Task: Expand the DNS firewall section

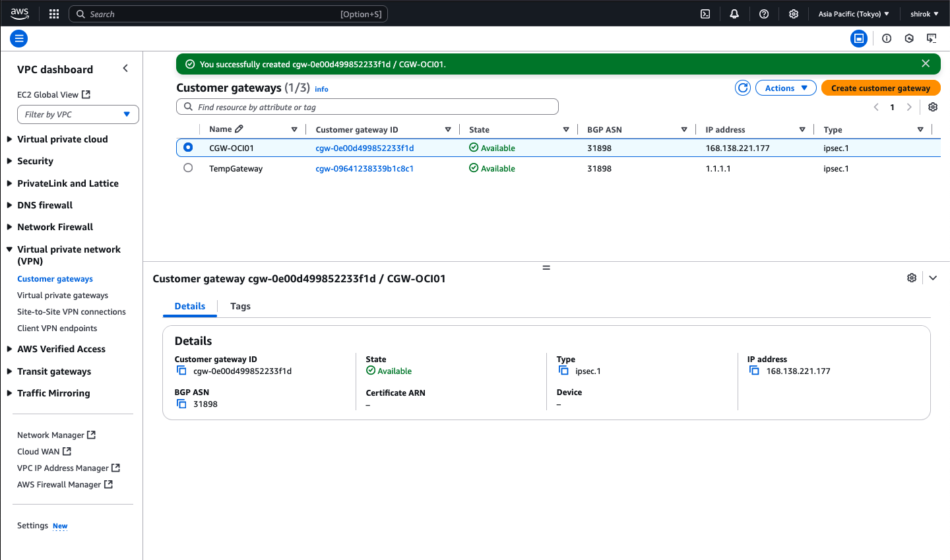Action: pyautogui.click(x=9, y=205)
